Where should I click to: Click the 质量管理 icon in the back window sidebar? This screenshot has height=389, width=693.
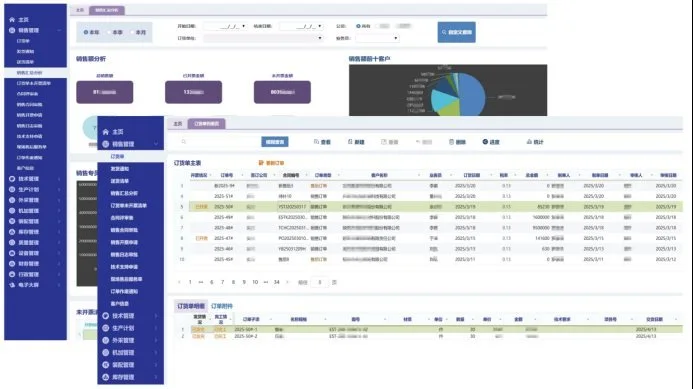coord(12,242)
